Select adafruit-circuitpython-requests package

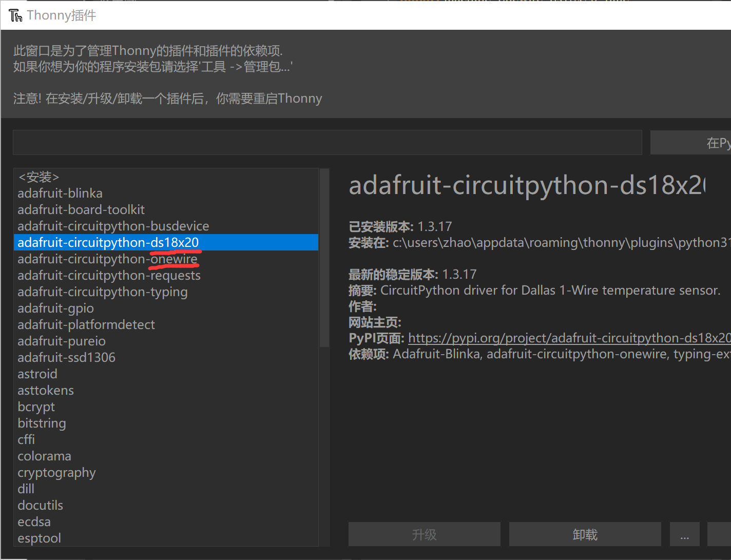[x=166, y=275]
